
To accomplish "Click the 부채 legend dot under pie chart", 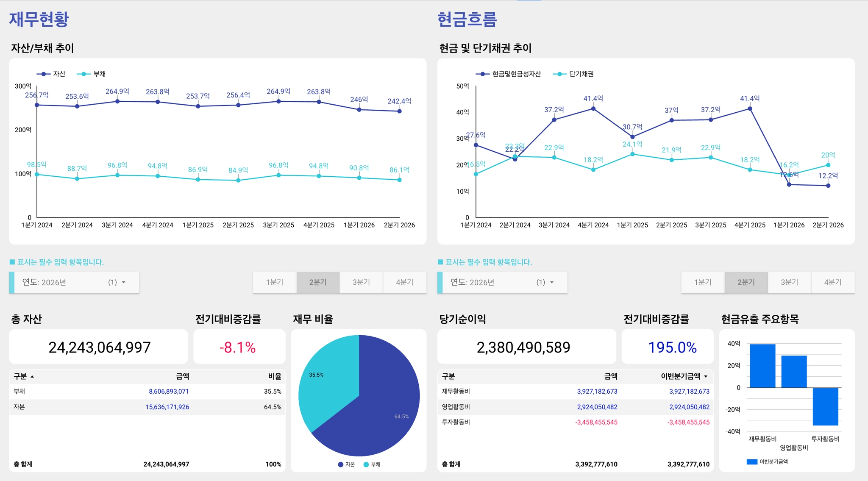I will pyautogui.click(x=366, y=464).
